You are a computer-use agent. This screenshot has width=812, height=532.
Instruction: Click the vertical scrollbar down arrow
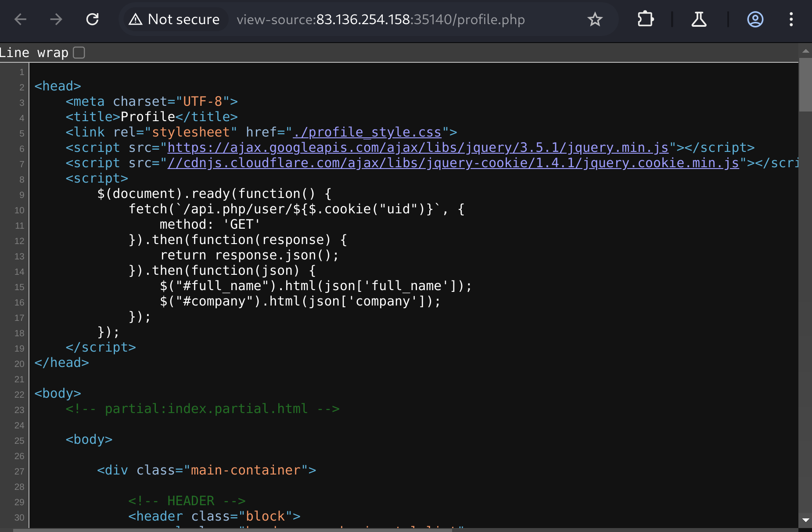point(805,520)
